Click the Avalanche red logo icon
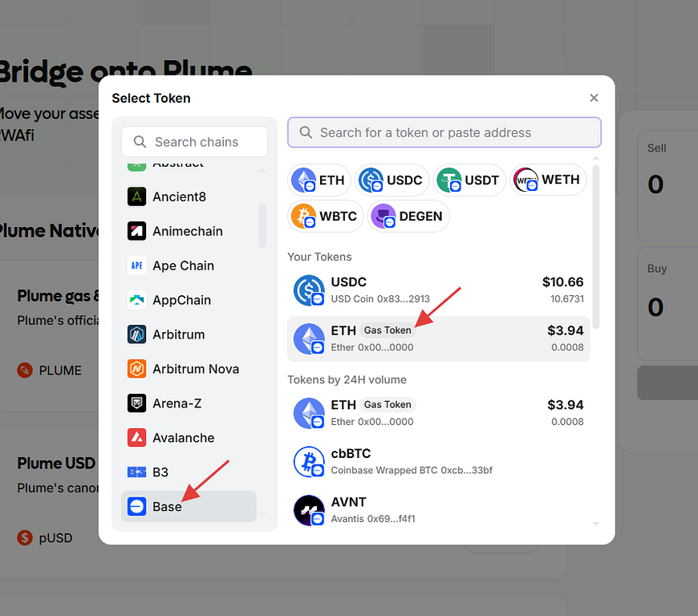The image size is (698, 616). (x=136, y=438)
